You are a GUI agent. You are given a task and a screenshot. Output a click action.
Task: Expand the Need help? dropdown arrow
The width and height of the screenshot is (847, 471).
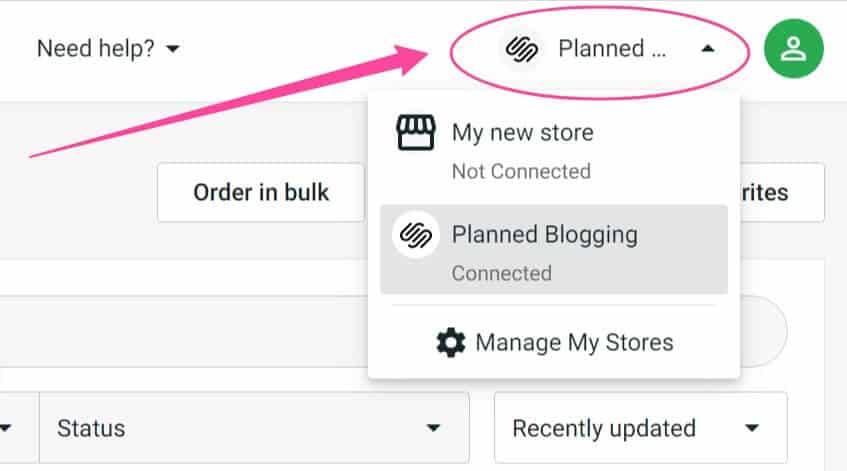[x=173, y=49]
